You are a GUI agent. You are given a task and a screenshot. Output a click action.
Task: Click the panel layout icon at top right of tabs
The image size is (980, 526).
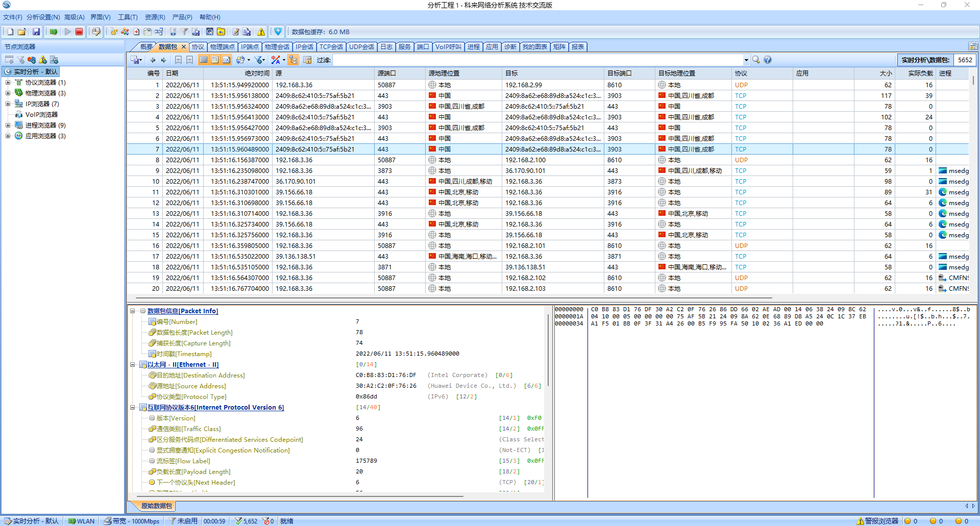(x=973, y=46)
